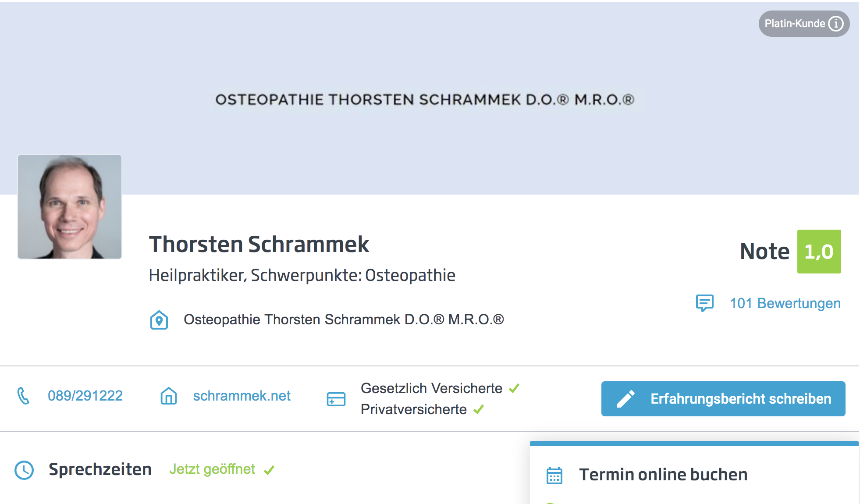Click the Gesetzlich Versicherte checkmark
860x504 pixels.
coord(514,388)
